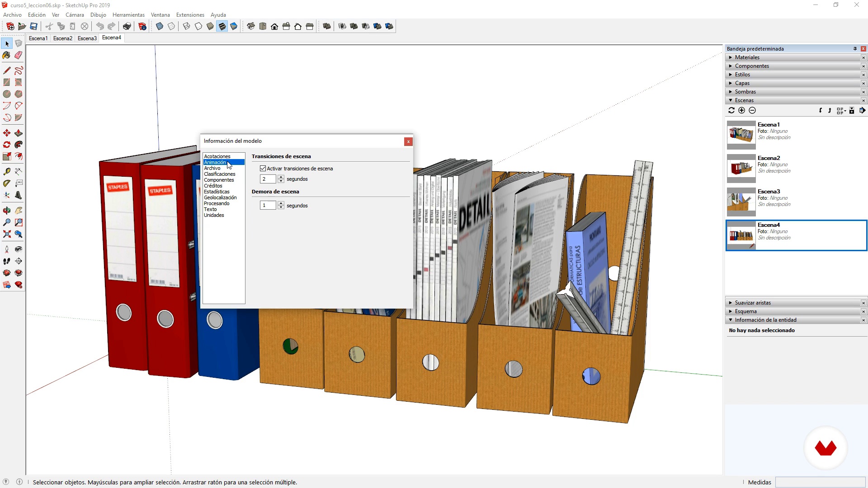Pick the Orbit camera tool
This screenshot has height=488, width=868.
pos(7,211)
